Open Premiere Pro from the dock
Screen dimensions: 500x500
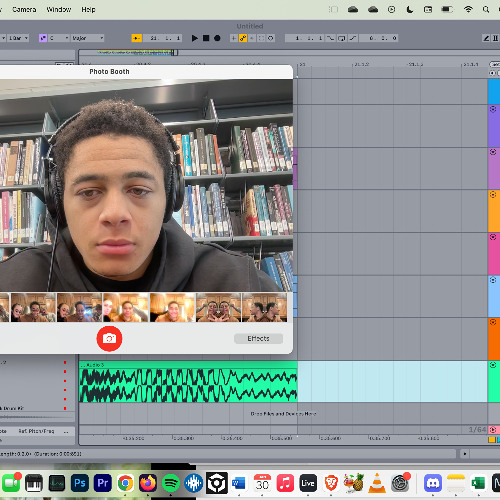[x=103, y=483]
